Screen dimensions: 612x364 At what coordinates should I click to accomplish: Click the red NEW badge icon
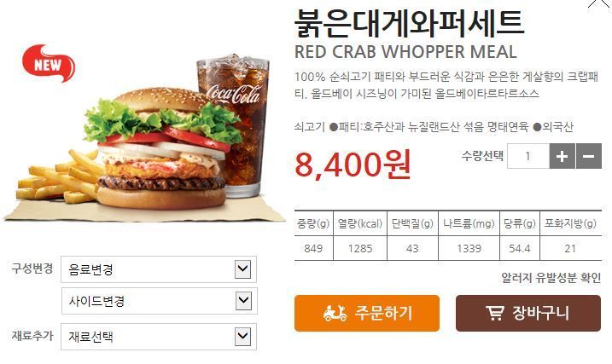pyautogui.click(x=48, y=64)
